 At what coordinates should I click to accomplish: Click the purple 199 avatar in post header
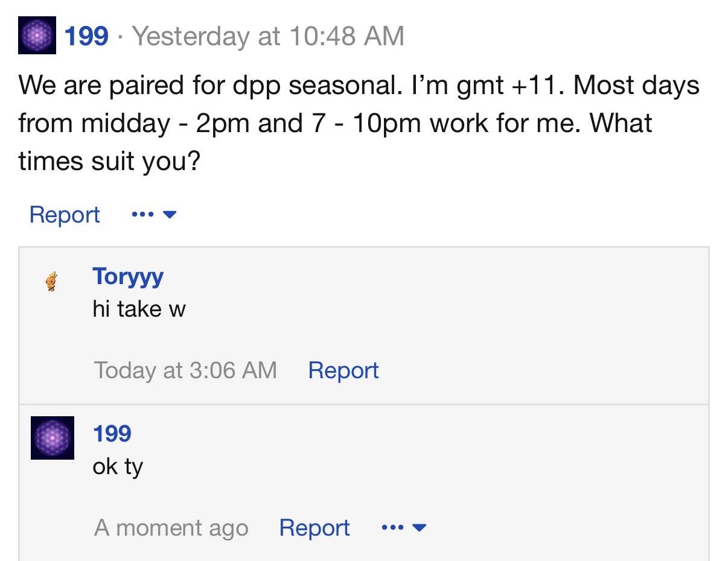(x=37, y=36)
